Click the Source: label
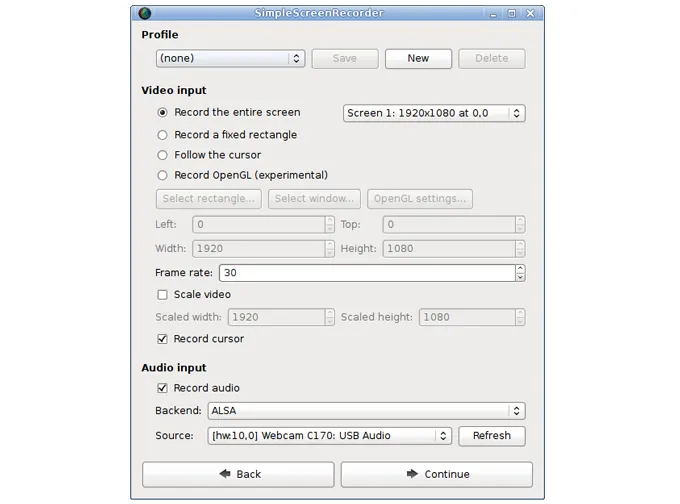The image size is (680, 504). pos(174,435)
